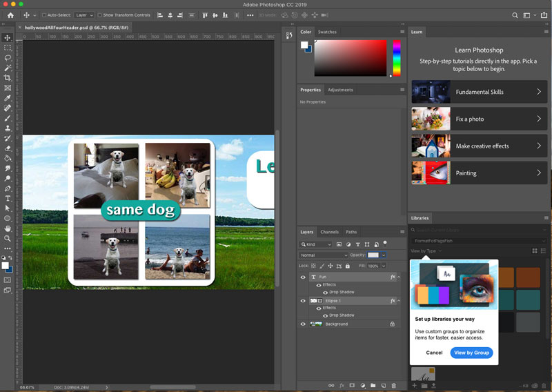Select the Move tool
Screen dimensions: 552x392
pyautogui.click(x=8, y=37)
